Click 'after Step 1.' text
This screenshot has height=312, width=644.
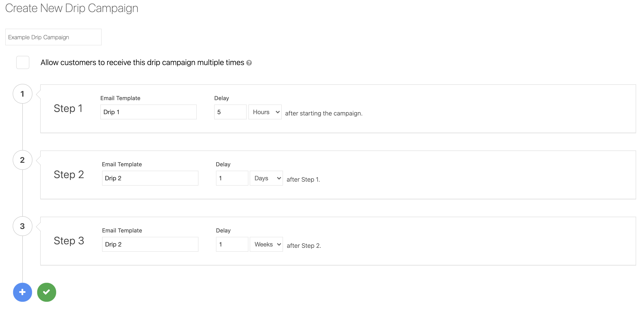click(303, 179)
